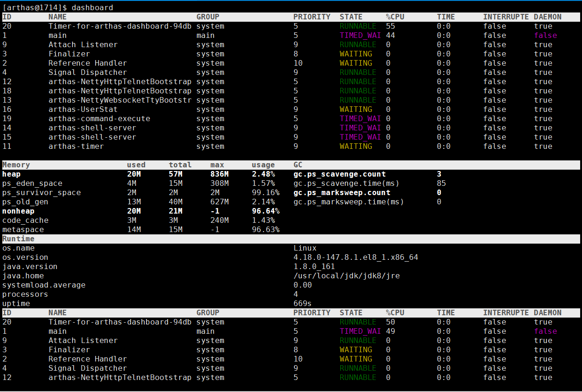Image resolution: width=582 pixels, height=392 pixels.
Task: Click thread ID 16
Action: (7, 110)
